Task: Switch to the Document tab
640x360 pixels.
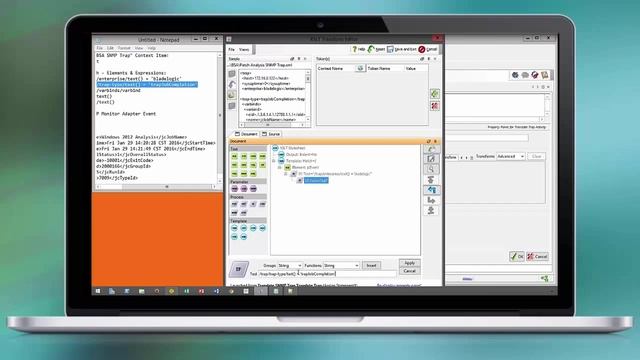Action: 246,134
